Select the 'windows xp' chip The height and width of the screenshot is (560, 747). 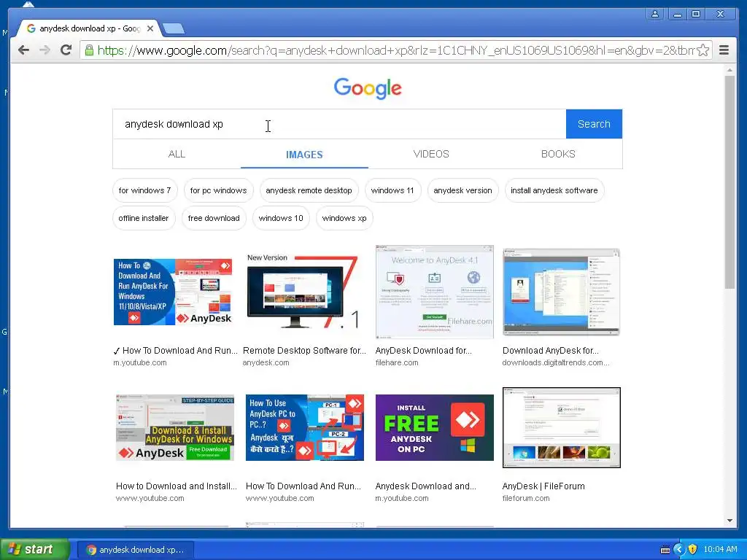pyautogui.click(x=344, y=218)
